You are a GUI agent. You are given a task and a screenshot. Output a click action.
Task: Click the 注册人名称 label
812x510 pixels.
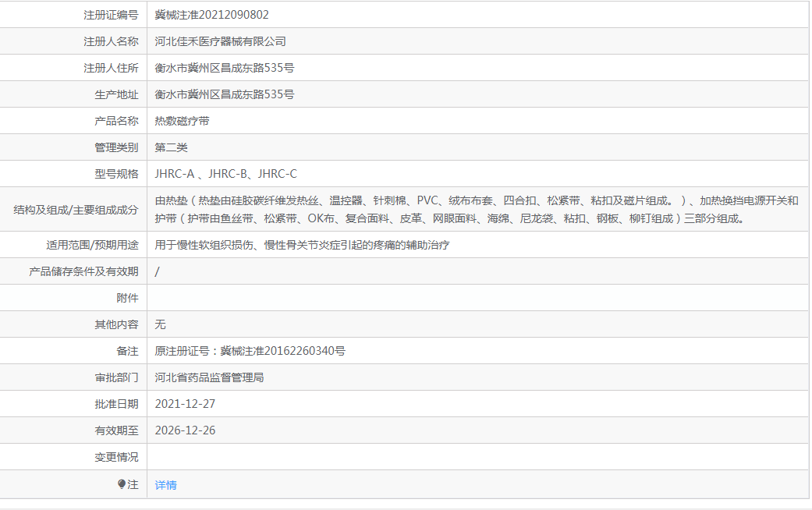[x=112, y=41]
